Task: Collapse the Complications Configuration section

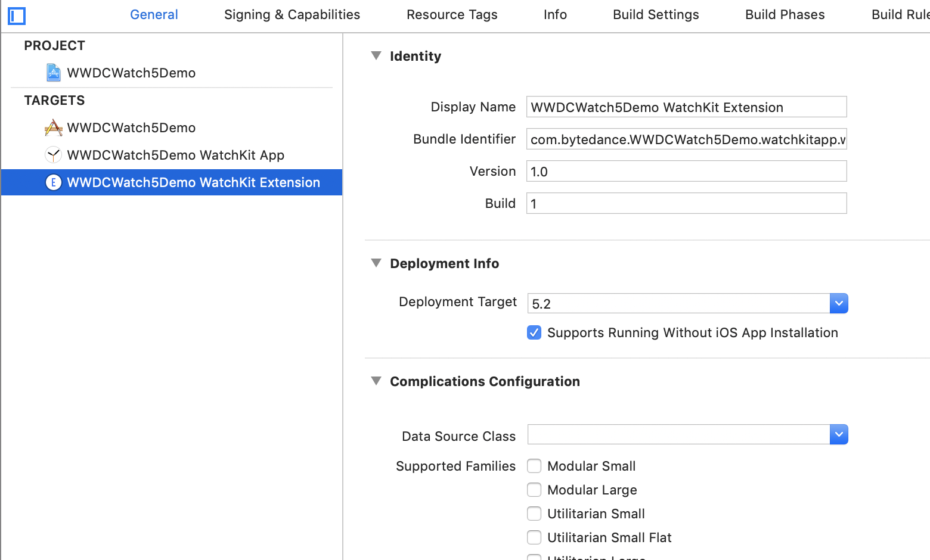Action: click(376, 381)
